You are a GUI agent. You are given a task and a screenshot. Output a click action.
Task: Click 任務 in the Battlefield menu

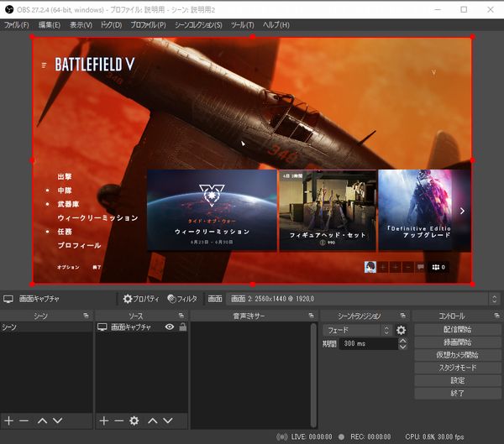click(65, 232)
